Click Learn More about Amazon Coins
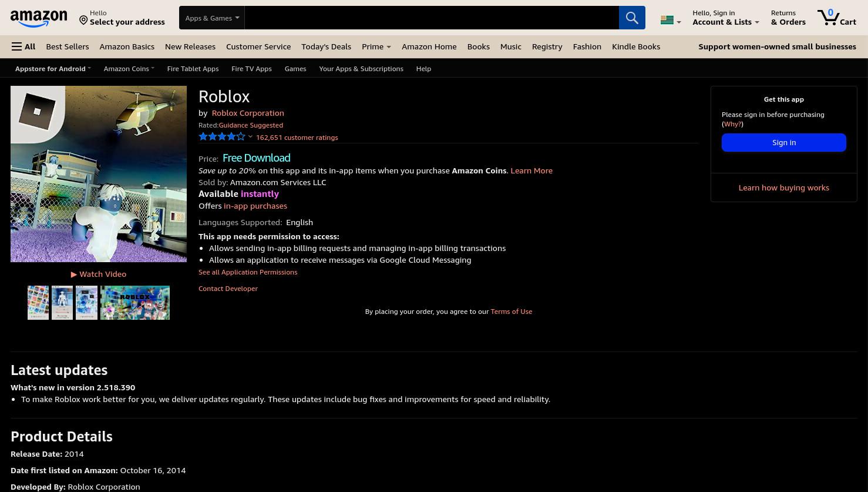Image resolution: width=868 pixels, height=492 pixels. click(531, 170)
